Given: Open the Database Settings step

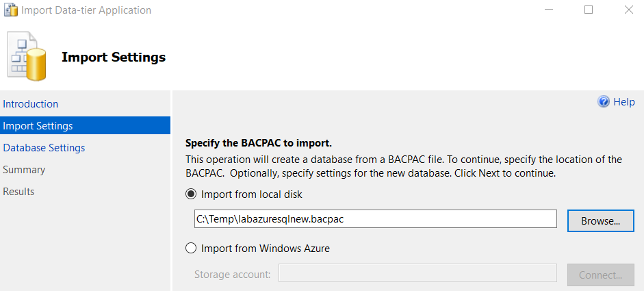Looking at the screenshot, I should click(x=44, y=148).
